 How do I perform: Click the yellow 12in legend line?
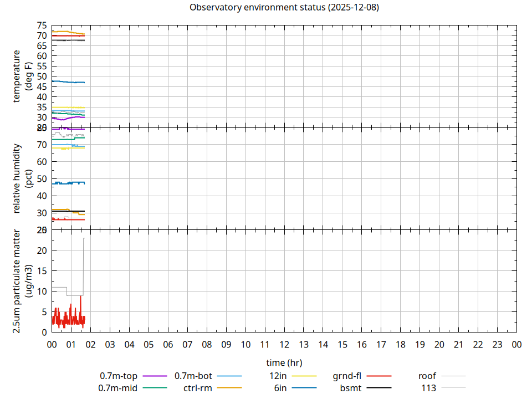tap(304, 376)
